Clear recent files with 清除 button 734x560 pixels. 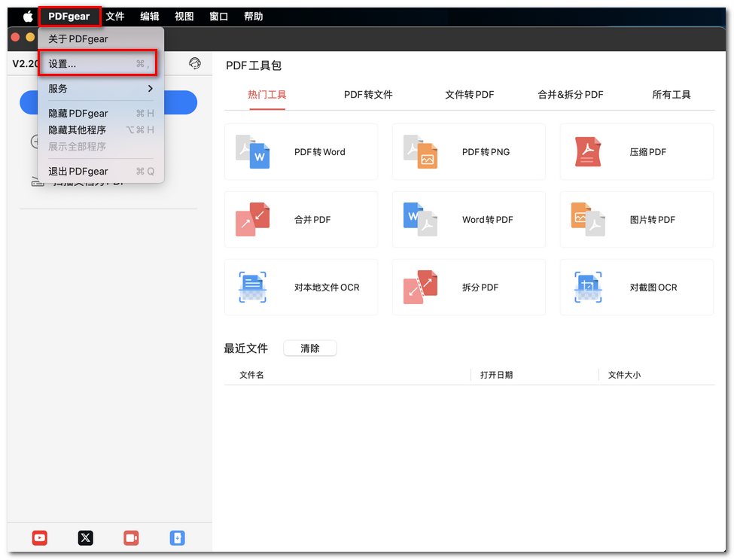click(309, 348)
